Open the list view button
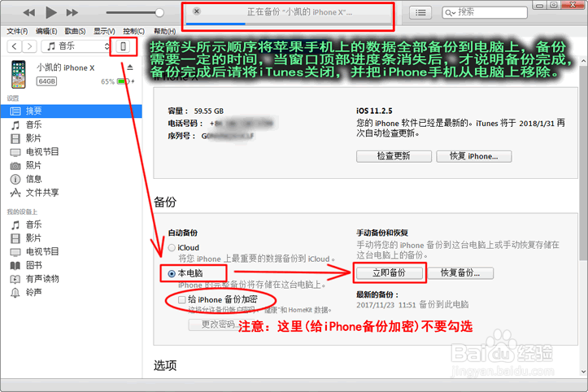Viewport: 588px width, 392px height. pyautogui.click(x=420, y=13)
